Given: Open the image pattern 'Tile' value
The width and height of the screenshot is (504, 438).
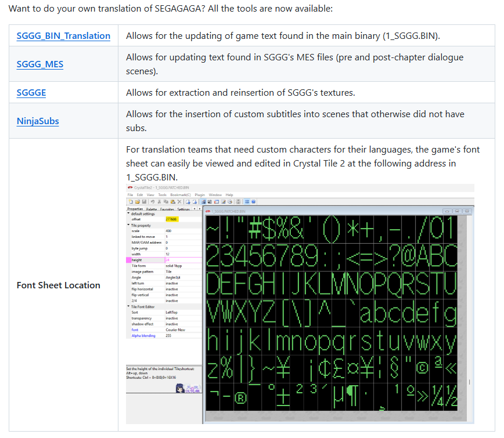Looking at the screenshot, I should (x=169, y=272).
